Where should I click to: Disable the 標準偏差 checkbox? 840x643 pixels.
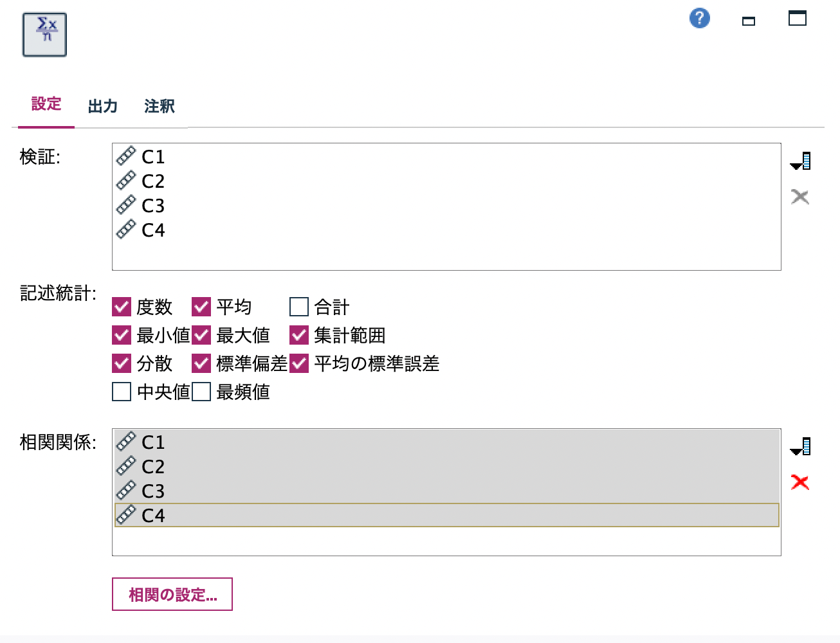click(201, 364)
